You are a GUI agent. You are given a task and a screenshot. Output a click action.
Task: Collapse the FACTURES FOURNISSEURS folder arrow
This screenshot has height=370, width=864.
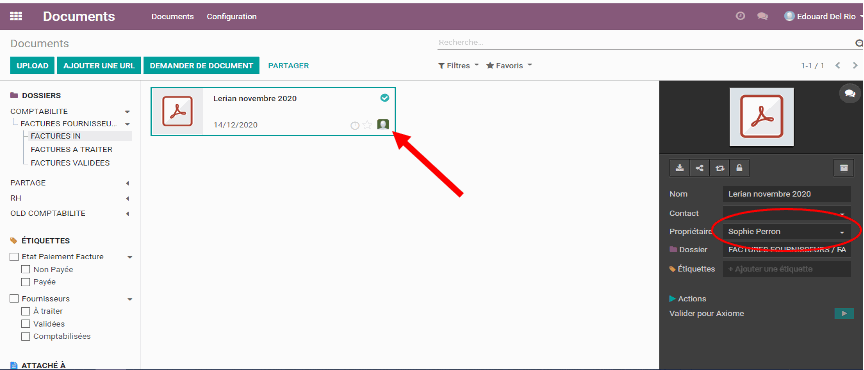click(x=127, y=124)
